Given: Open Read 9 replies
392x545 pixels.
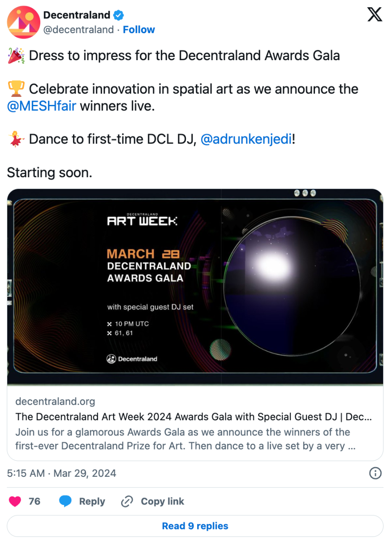Looking at the screenshot, I should coord(195,526).
